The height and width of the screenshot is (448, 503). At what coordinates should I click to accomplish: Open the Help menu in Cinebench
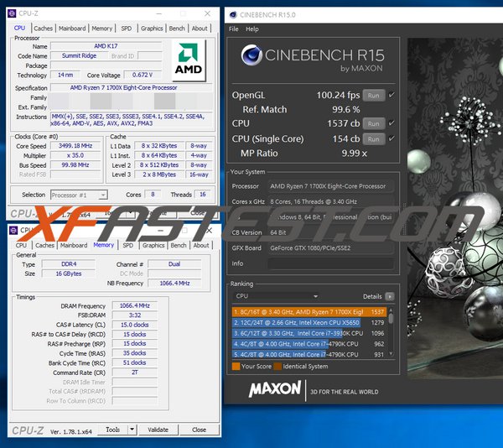(x=252, y=29)
